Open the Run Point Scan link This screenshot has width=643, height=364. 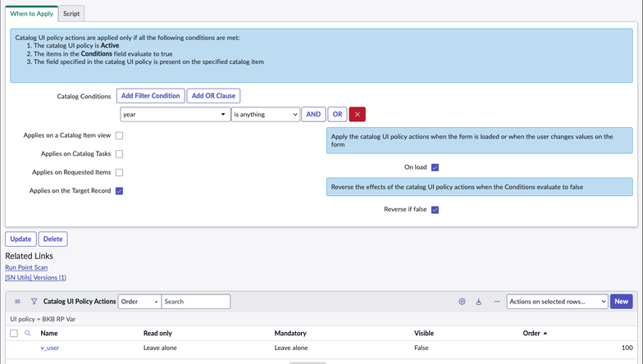[26, 267]
